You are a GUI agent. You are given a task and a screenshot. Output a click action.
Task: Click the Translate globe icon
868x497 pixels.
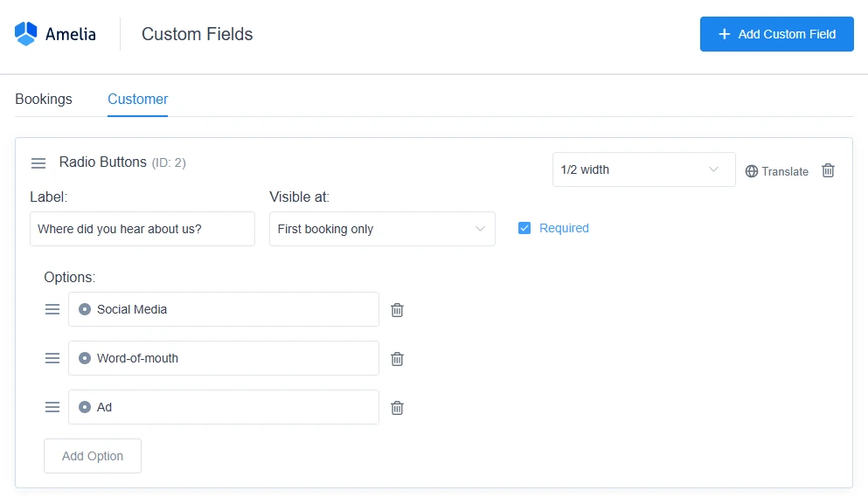coord(752,171)
